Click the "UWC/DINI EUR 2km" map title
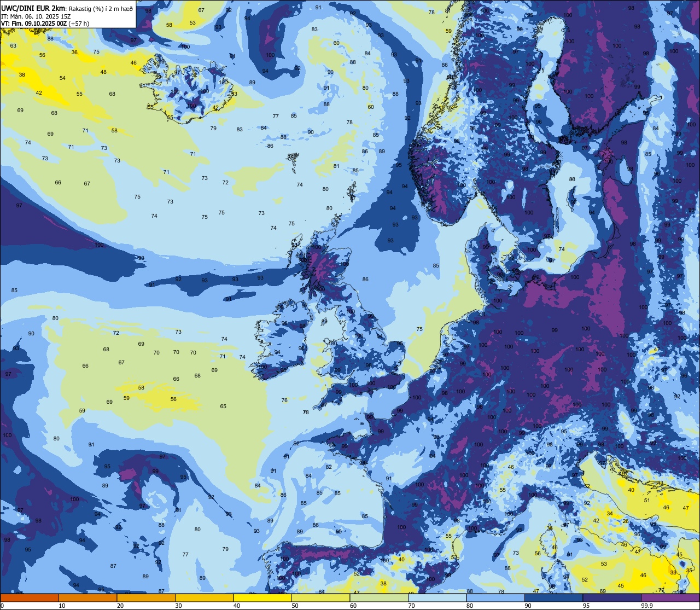 (x=33, y=8)
